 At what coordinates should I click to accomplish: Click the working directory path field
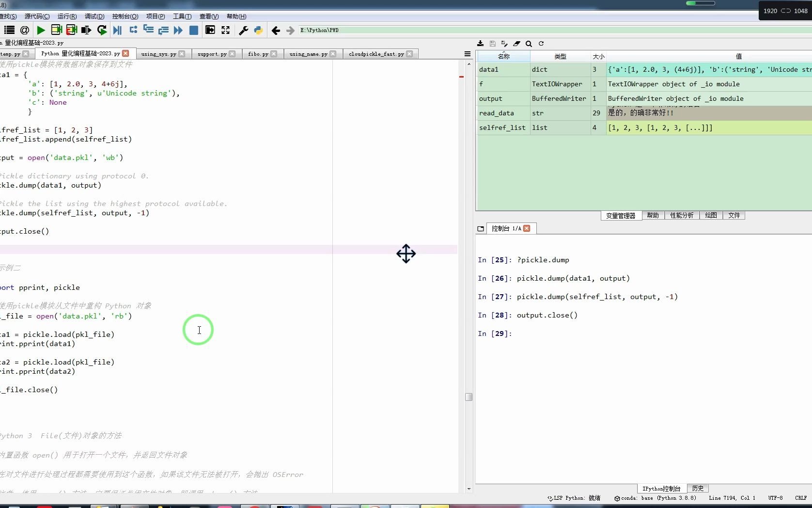(x=555, y=30)
